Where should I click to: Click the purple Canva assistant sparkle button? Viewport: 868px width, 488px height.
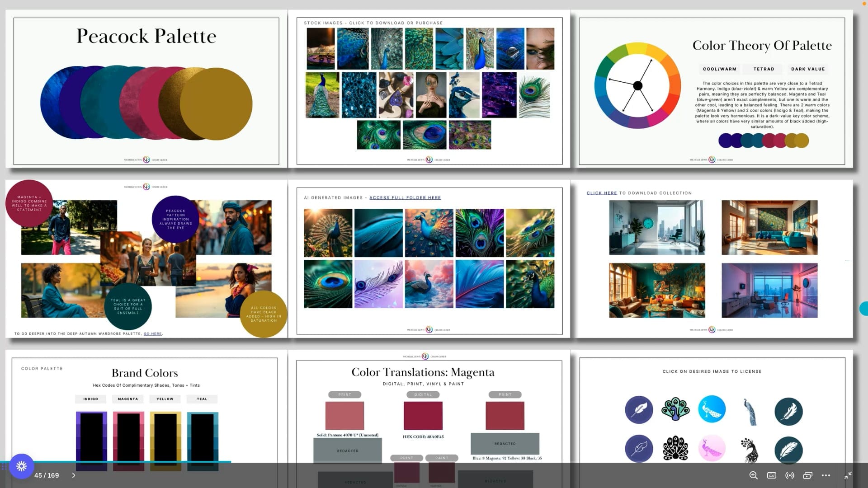coord(21,466)
